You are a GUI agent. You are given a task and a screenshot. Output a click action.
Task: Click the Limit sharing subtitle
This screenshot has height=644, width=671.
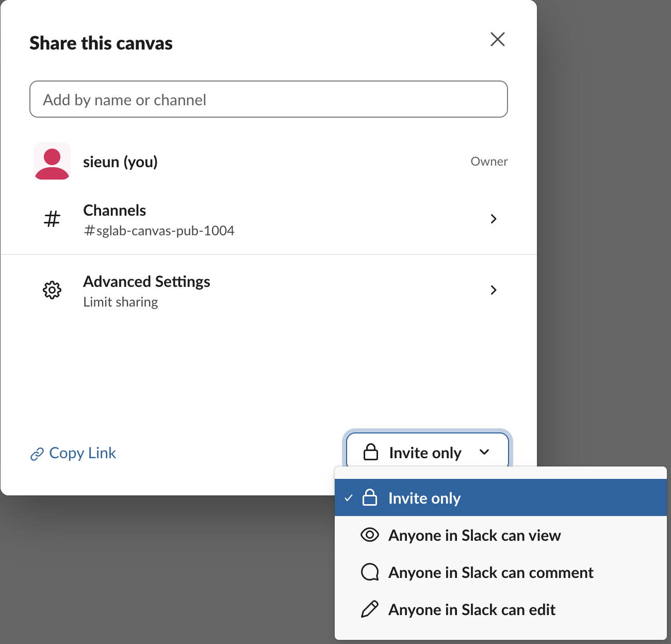(121, 302)
